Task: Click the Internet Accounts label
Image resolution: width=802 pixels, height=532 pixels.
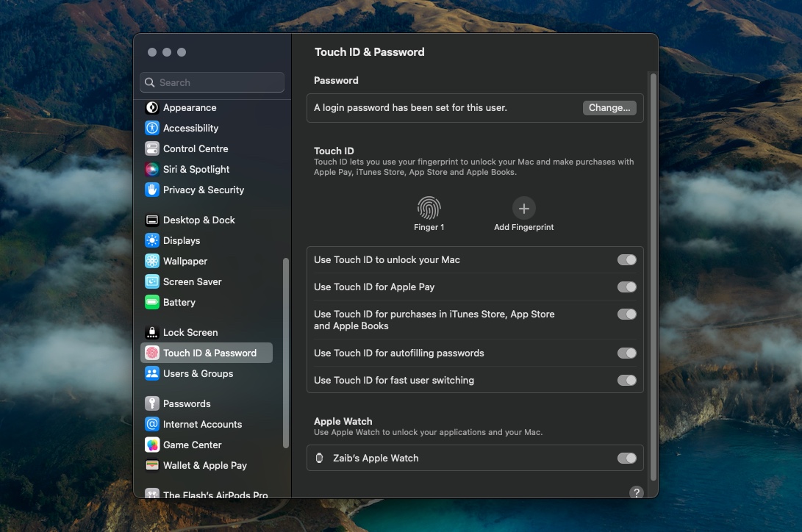Action: point(203,424)
